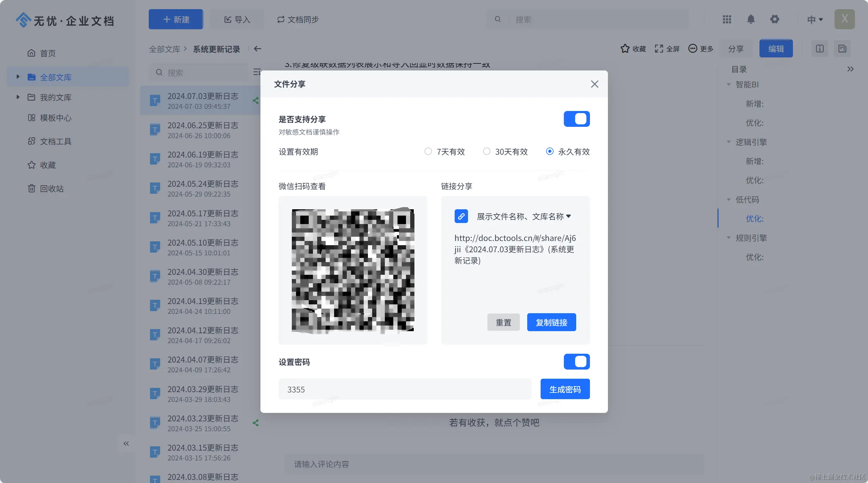Click the link icon in link sharing

[461, 216]
